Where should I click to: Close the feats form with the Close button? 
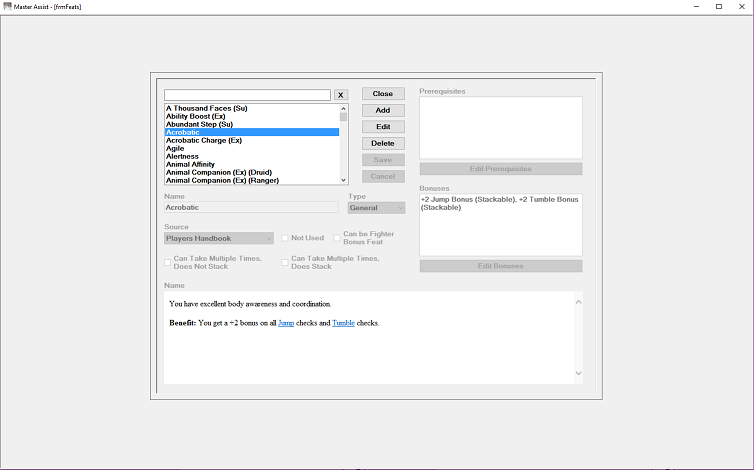(383, 94)
